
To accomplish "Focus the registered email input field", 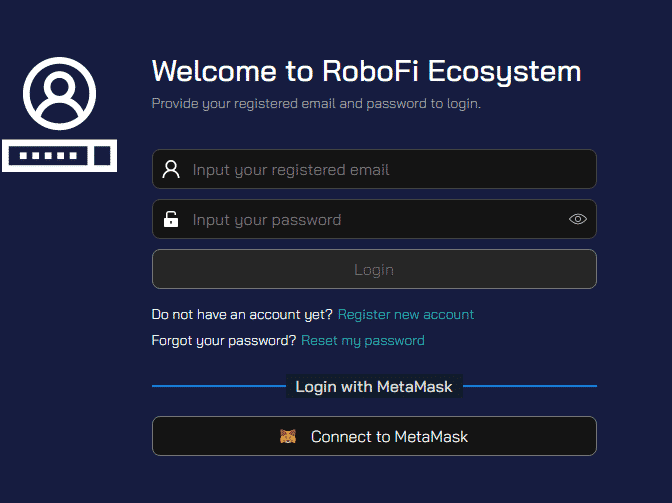I will point(374,169).
